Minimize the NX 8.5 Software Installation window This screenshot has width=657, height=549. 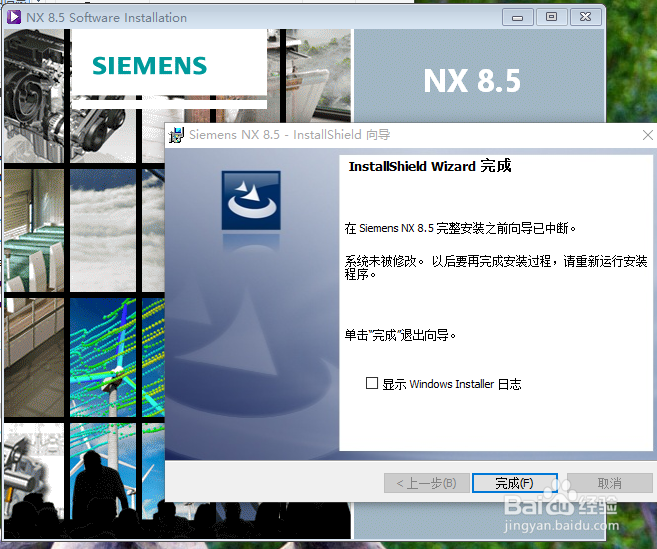518,17
